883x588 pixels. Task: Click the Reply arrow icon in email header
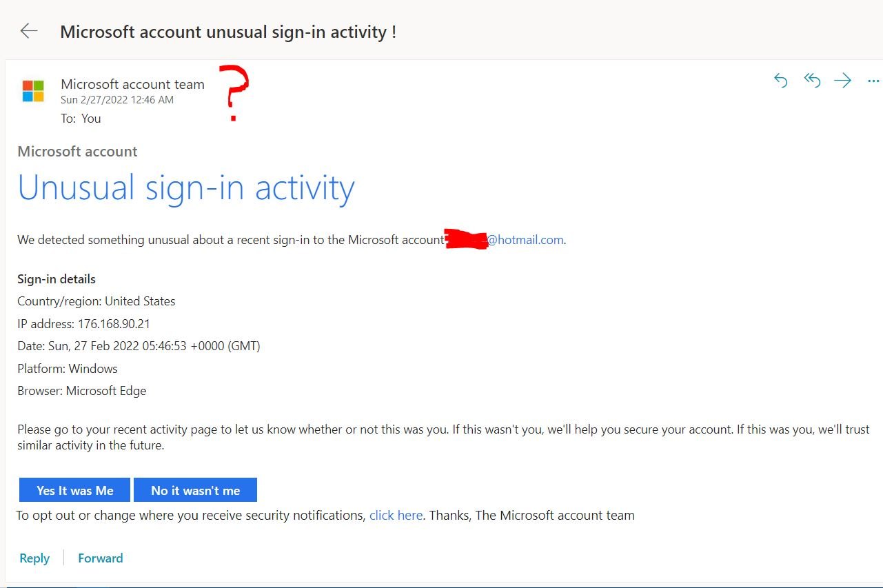tap(780, 81)
